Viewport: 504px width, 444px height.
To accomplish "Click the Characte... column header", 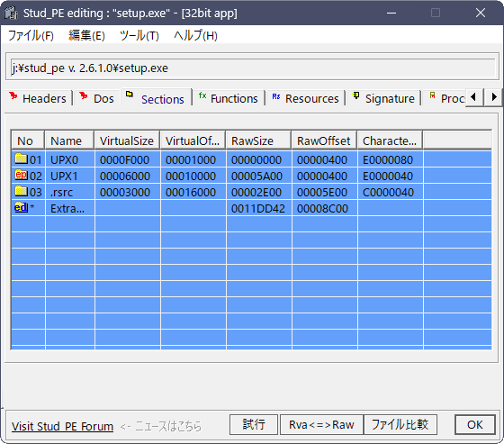I will point(390,140).
